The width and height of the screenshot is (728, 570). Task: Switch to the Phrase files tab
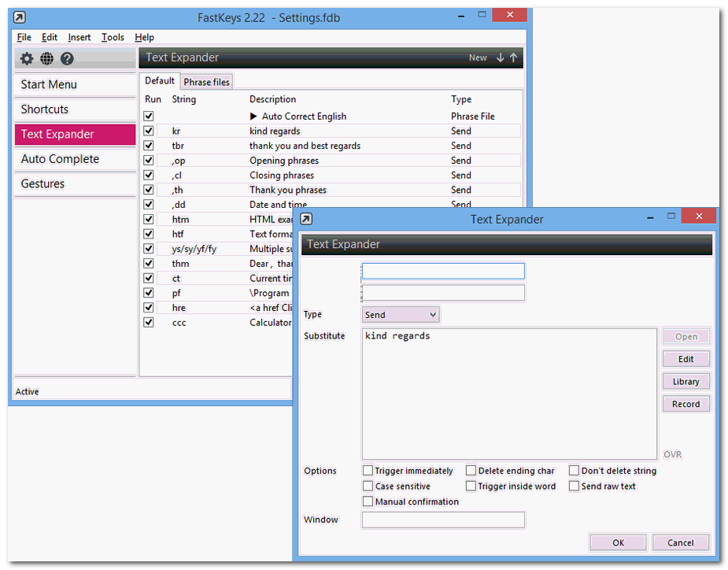[207, 82]
